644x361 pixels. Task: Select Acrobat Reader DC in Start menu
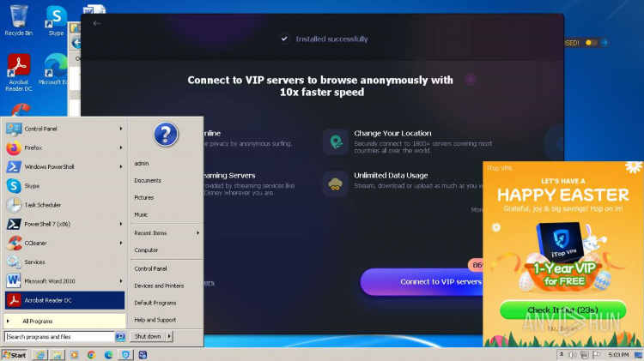64,300
